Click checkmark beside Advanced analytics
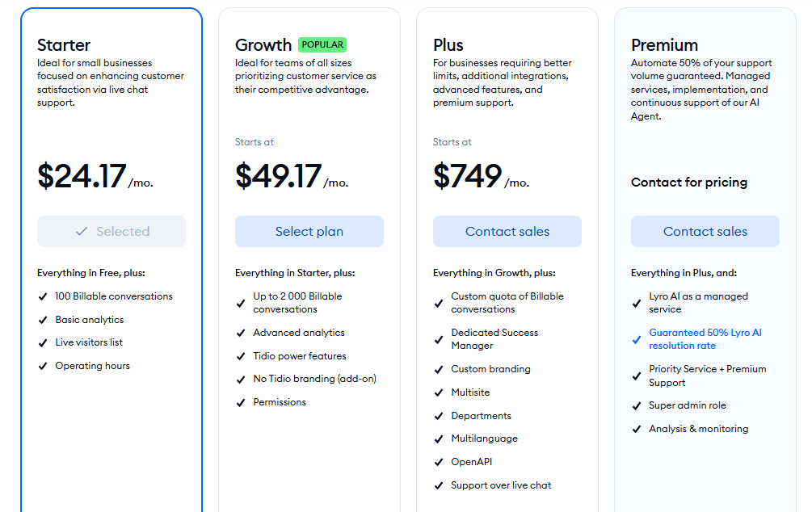The height and width of the screenshot is (512, 812). point(241,334)
